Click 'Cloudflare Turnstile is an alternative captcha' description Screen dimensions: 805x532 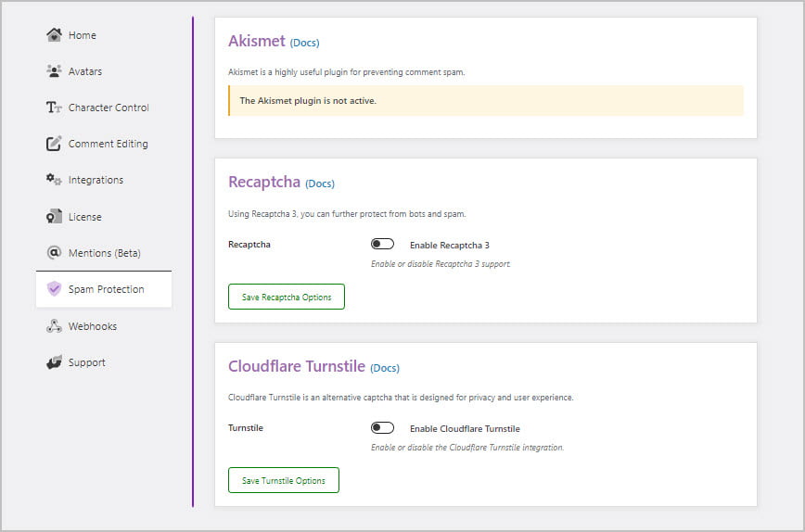[401, 397]
